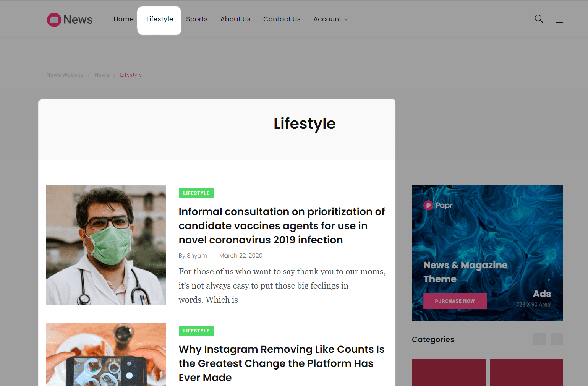
Task: Click the pink News logo icon
Action: point(54,20)
